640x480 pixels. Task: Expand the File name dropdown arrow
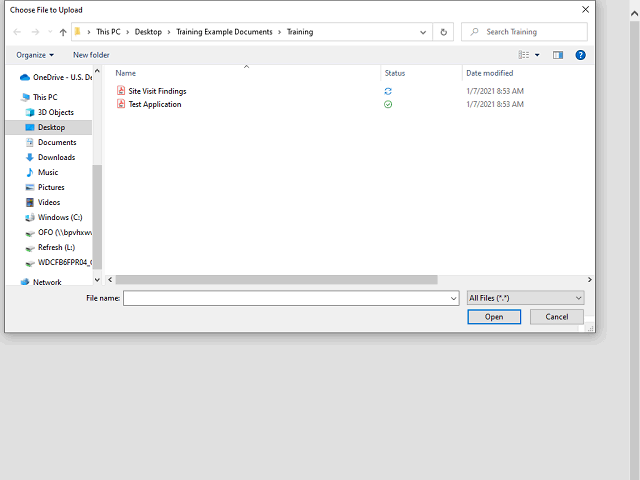453,298
